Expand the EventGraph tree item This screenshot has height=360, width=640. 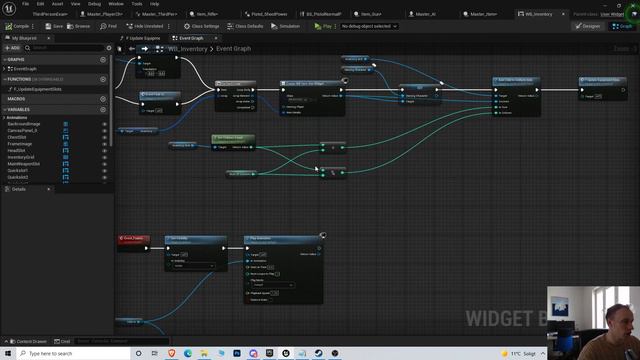tap(4, 69)
